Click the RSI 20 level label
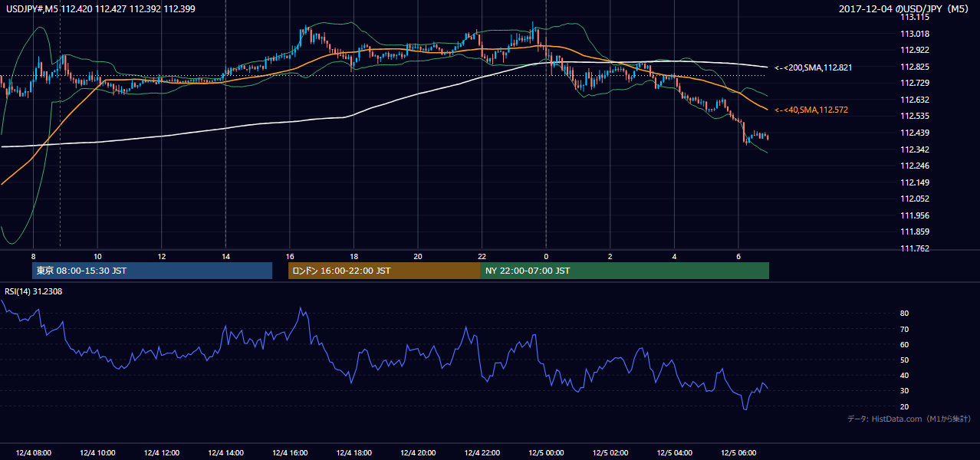The image size is (980, 460). click(x=905, y=406)
